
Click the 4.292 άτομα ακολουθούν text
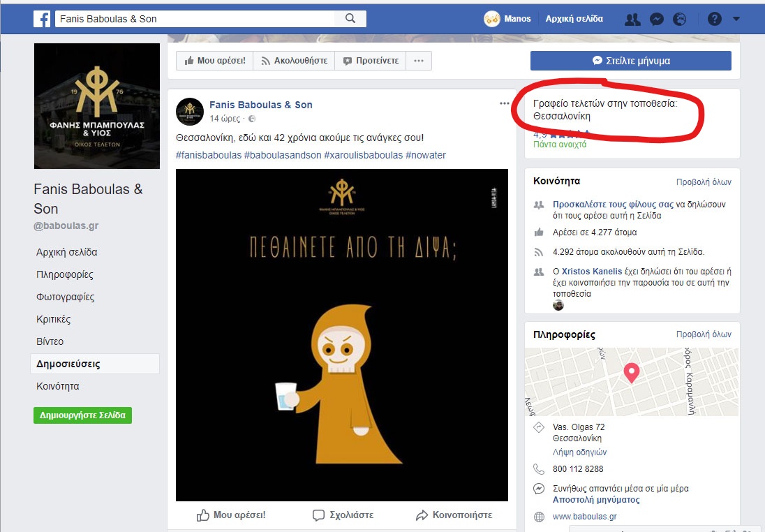[628, 252]
